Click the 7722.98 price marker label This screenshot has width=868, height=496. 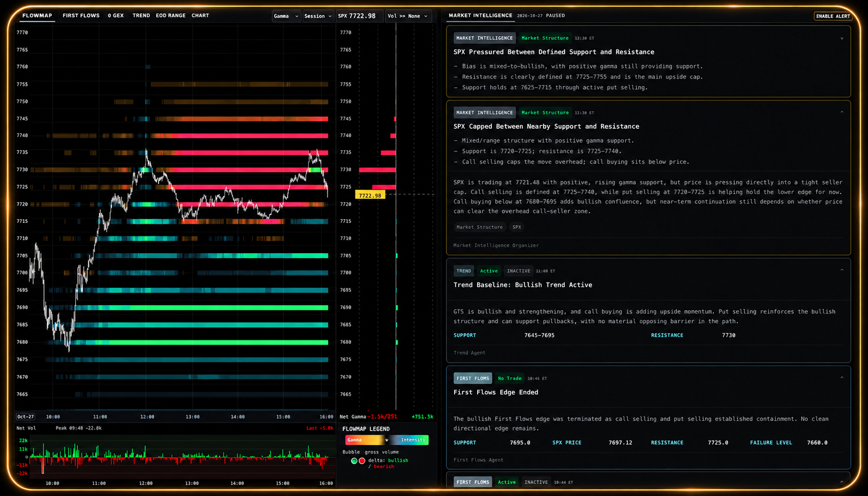click(x=370, y=195)
